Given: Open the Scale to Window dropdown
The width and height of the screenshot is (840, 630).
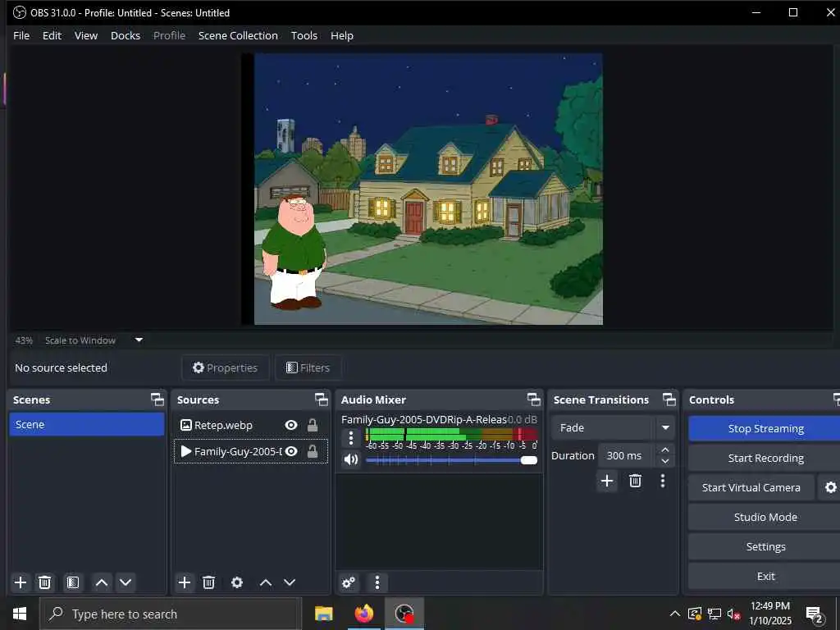Looking at the screenshot, I should point(139,340).
